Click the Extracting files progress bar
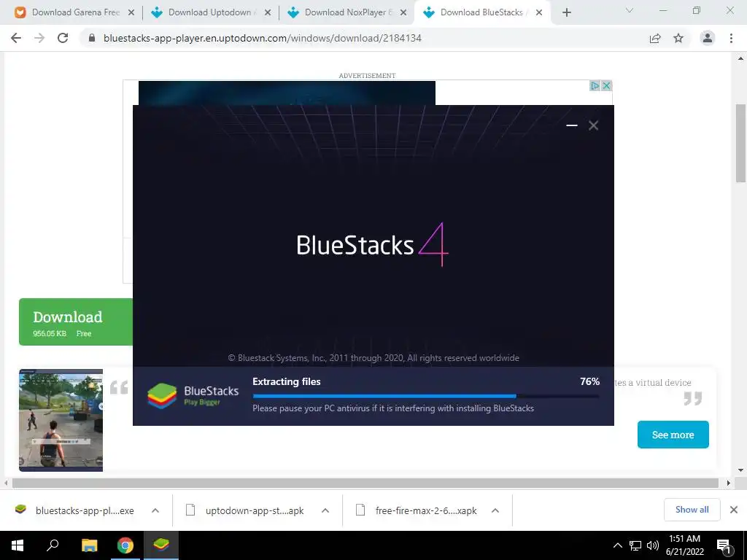The height and width of the screenshot is (560, 747). pyautogui.click(x=426, y=396)
